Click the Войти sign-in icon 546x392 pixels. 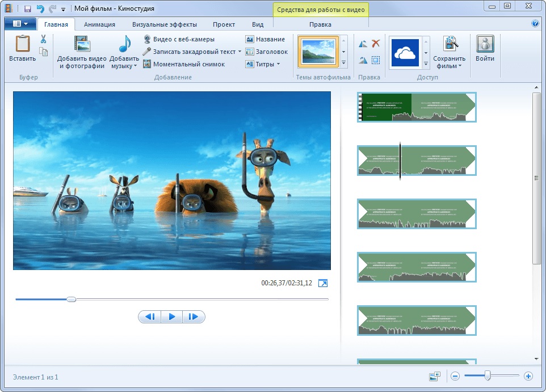(x=485, y=45)
